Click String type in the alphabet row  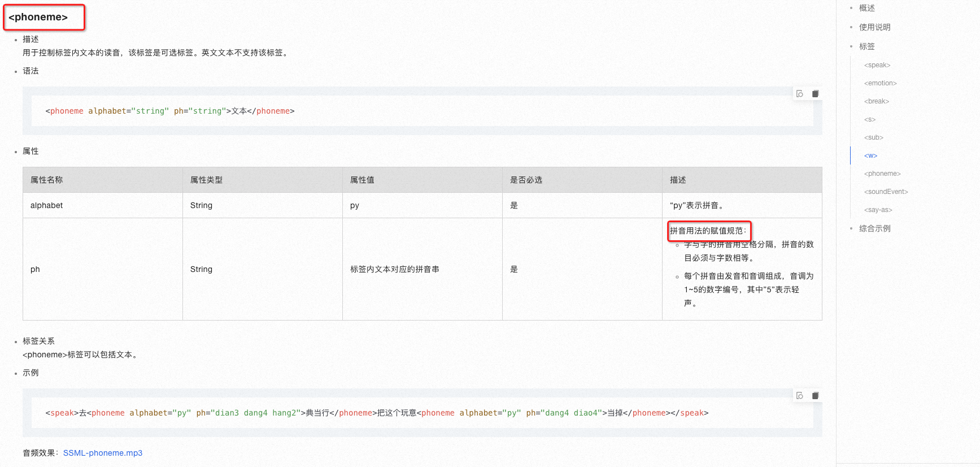[x=263, y=205]
